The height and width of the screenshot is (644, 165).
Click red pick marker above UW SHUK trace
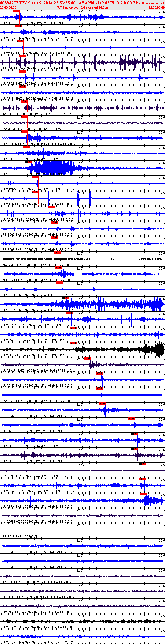[87, 358]
